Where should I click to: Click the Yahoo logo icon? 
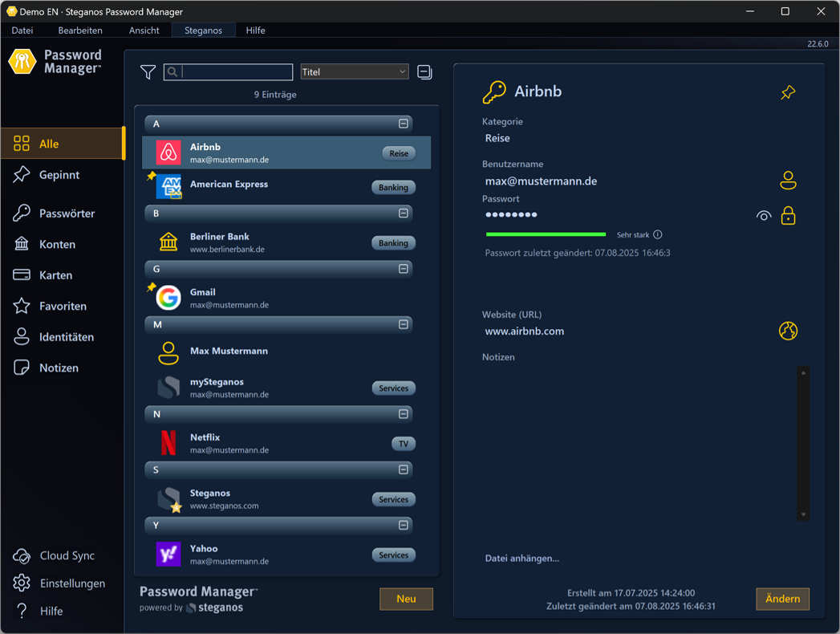[168, 554]
